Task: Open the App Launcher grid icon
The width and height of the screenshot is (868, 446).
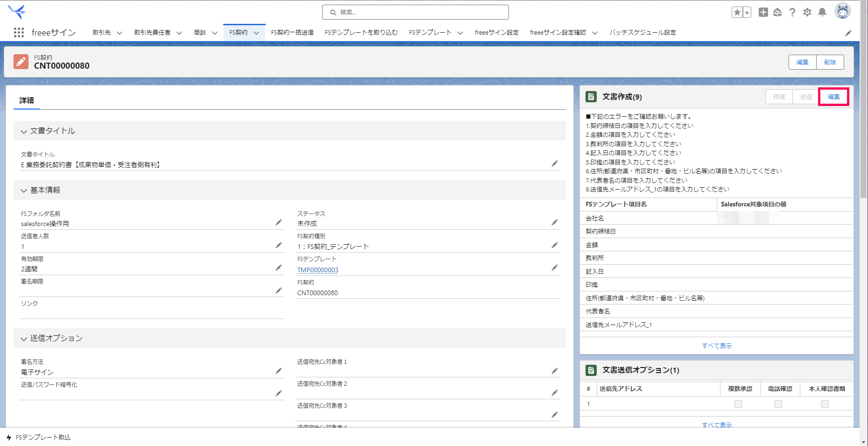Action: 19,32
